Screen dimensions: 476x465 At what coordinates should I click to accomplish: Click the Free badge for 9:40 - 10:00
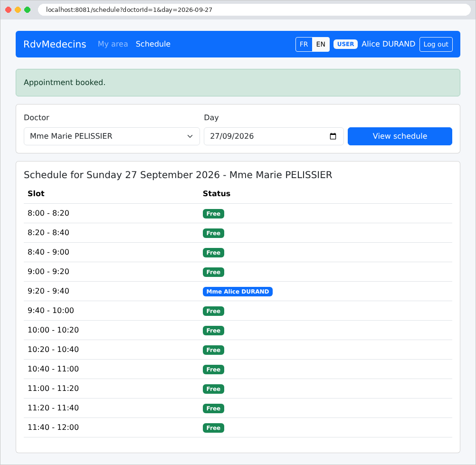(x=213, y=311)
